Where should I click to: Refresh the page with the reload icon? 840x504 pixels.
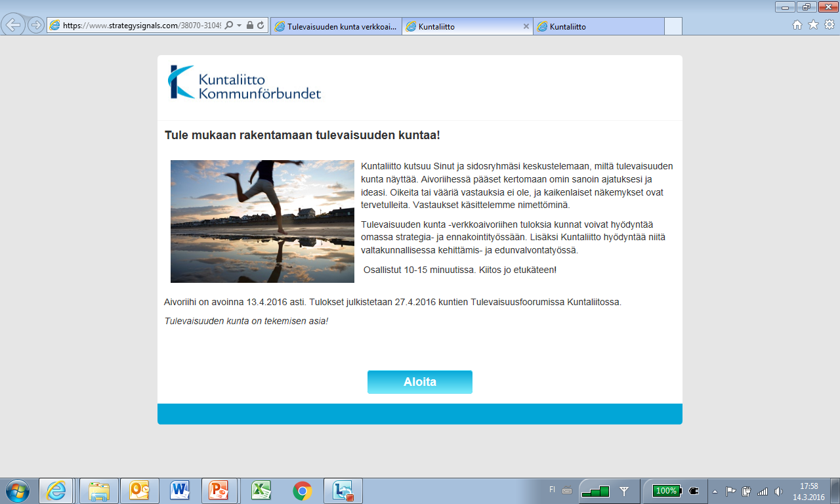coord(261,26)
